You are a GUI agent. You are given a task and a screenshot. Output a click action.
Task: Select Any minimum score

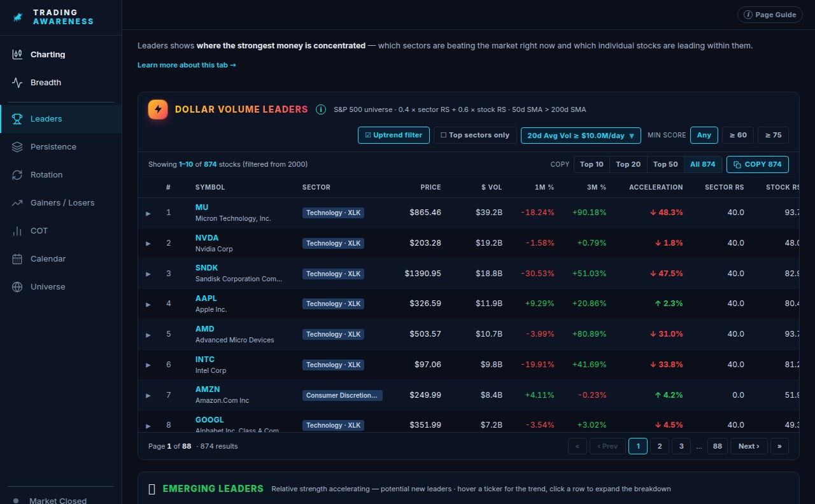[704, 135]
